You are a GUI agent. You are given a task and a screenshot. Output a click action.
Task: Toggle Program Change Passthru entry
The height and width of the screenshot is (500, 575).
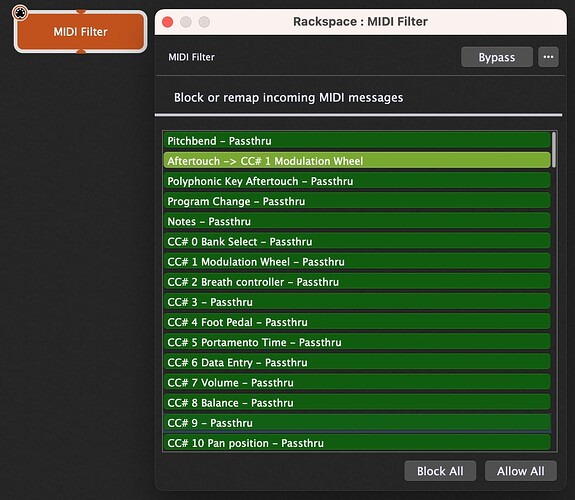click(x=357, y=201)
